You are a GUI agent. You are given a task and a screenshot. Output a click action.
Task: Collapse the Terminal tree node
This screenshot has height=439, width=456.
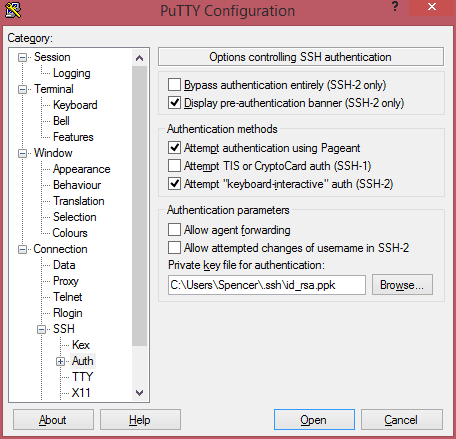coord(22,89)
